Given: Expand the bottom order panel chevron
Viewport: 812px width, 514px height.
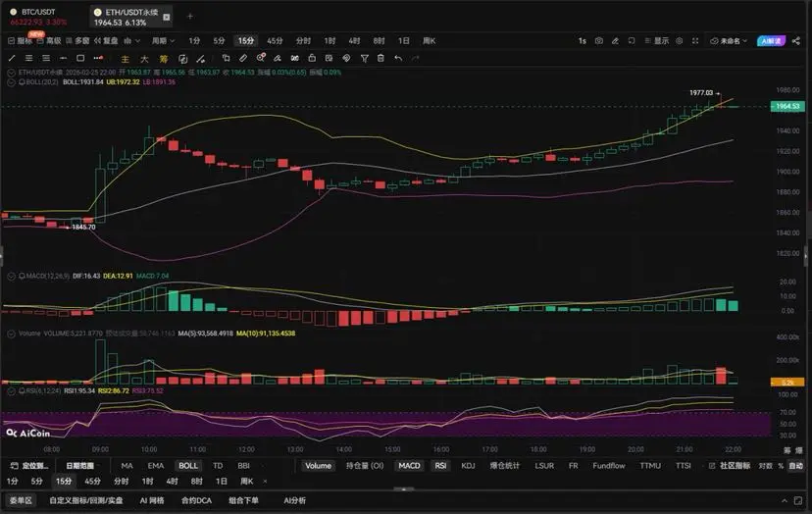Looking at the screenshot, I should click(784, 500).
